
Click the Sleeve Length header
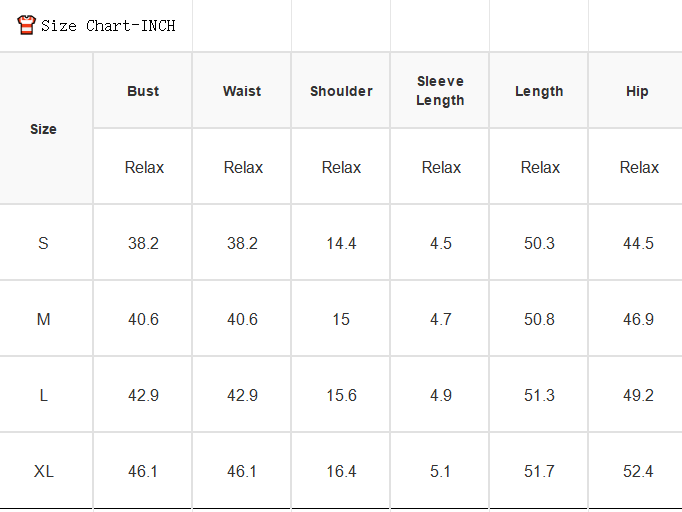440,90
